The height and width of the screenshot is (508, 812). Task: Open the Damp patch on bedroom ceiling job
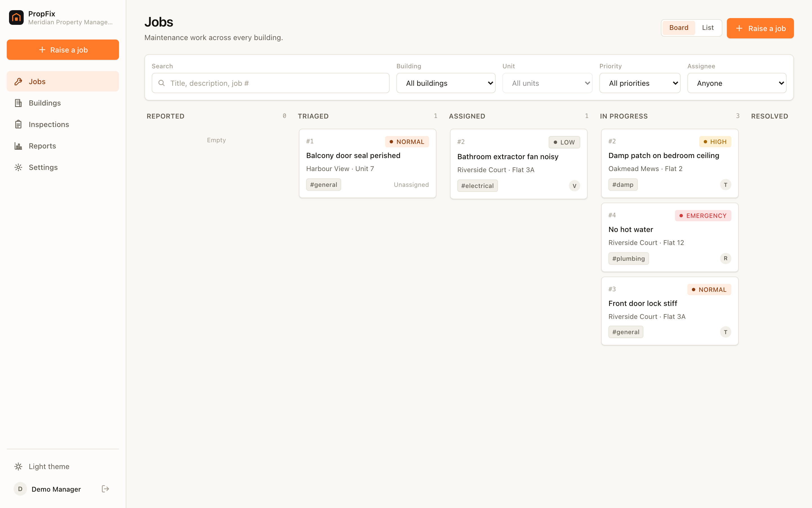pos(670,163)
